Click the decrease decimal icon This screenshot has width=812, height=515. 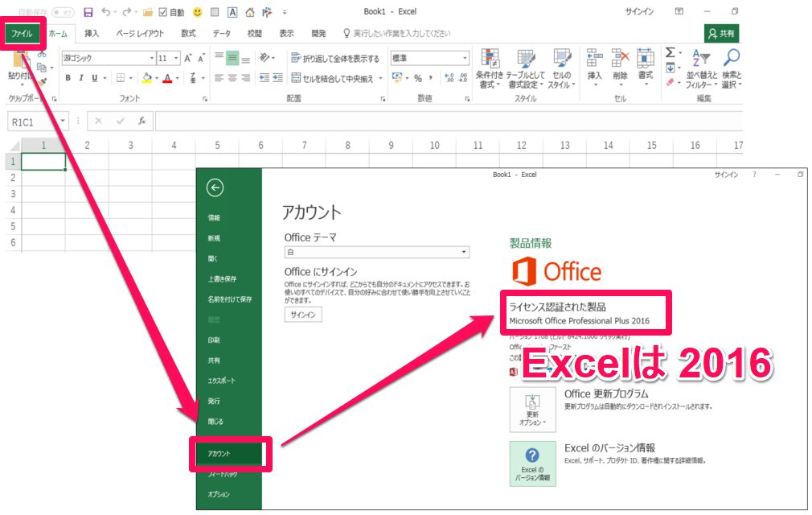pyautogui.click(x=462, y=78)
